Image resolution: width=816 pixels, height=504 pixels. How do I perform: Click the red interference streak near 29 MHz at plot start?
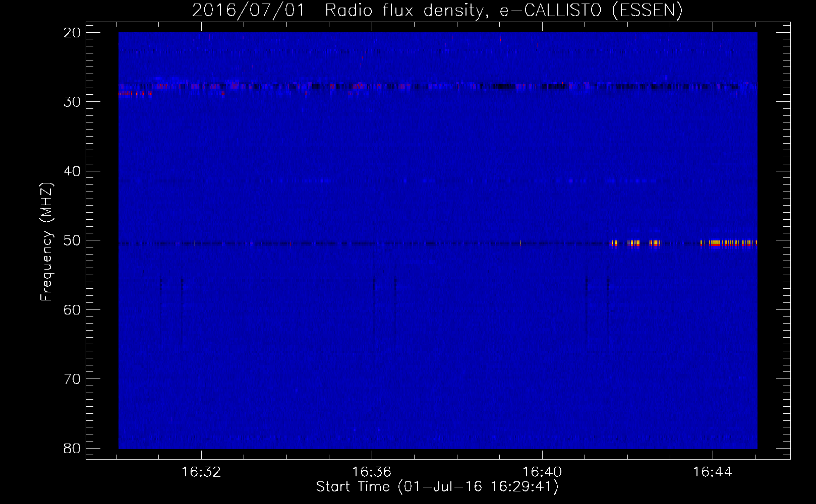tap(135, 93)
